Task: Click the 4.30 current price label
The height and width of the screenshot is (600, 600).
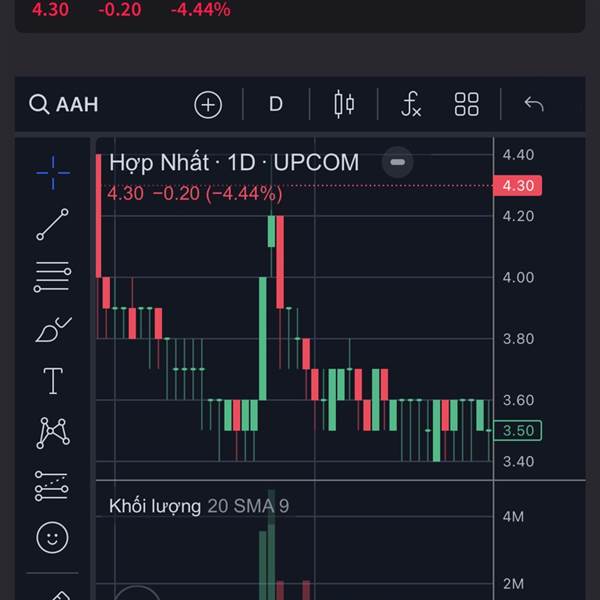Action: tap(517, 186)
